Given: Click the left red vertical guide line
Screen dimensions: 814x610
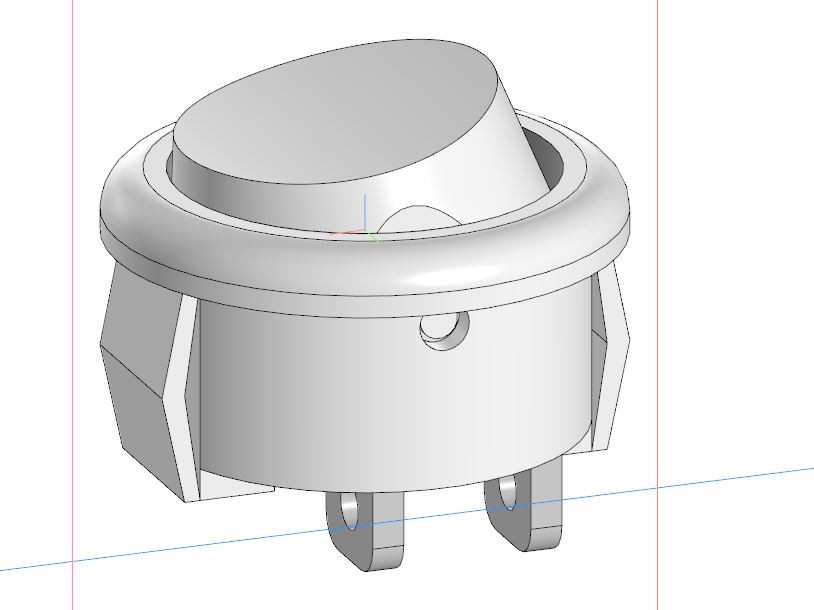Looking at the screenshot, I should click(x=73, y=300).
